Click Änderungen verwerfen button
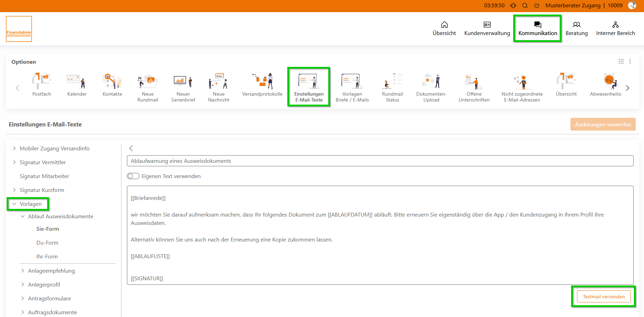The width and height of the screenshot is (644, 317). (603, 124)
